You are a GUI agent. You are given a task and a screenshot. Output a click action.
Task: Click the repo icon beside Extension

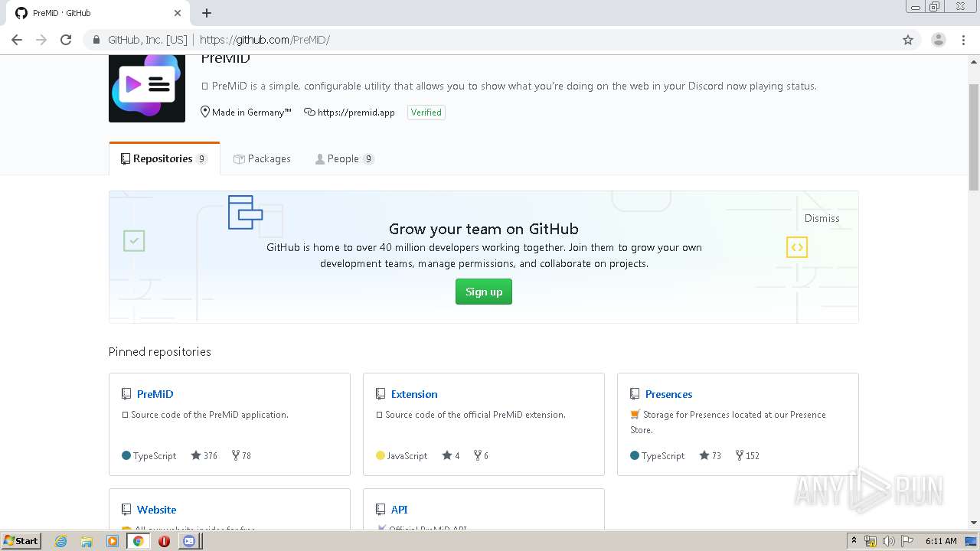(381, 394)
